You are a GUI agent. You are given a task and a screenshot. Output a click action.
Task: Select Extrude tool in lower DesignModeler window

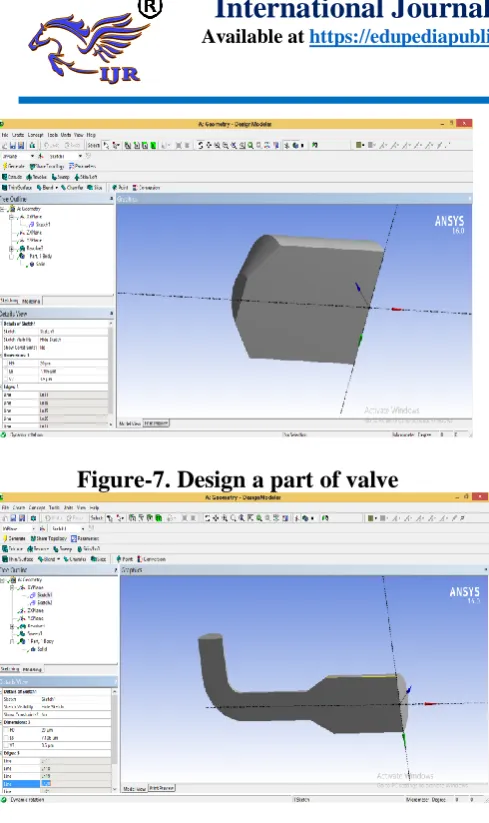[x=13, y=548]
